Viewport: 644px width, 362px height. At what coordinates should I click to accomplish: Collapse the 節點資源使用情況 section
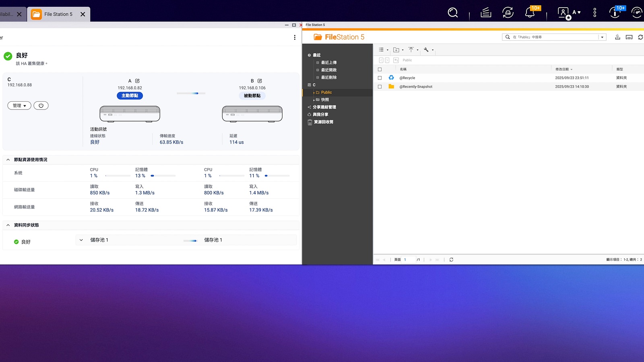tap(8, 160)
